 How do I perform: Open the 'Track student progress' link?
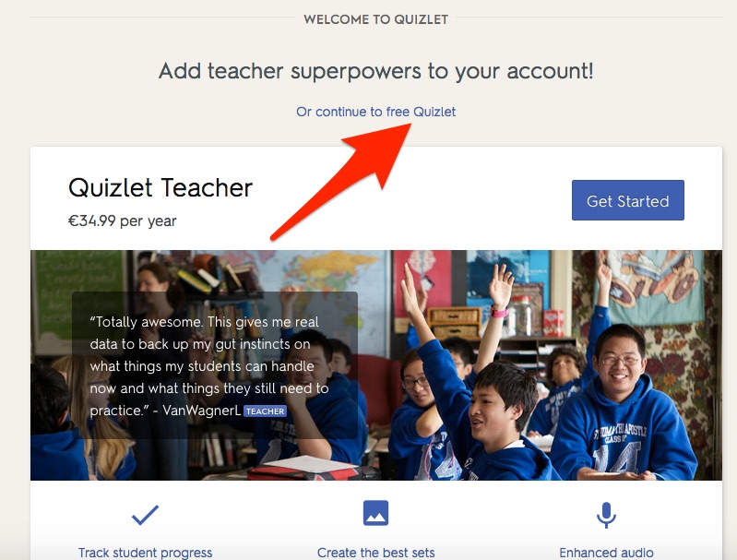tap(145, 553)
